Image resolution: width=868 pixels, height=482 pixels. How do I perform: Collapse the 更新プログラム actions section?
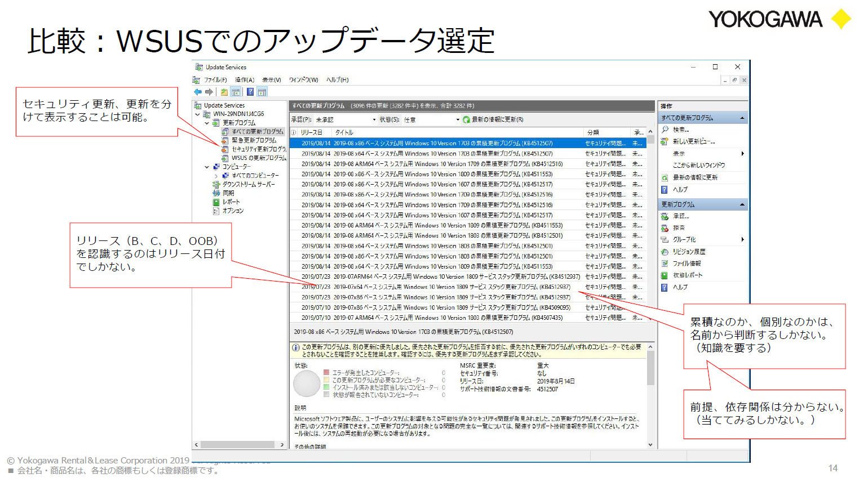pos(742,204)
